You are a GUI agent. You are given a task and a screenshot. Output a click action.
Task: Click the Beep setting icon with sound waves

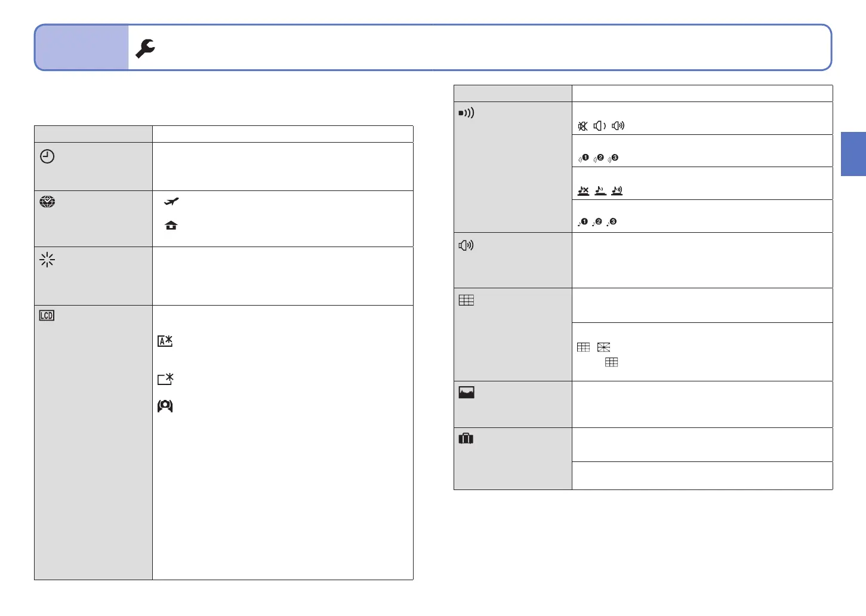[466, 113]
